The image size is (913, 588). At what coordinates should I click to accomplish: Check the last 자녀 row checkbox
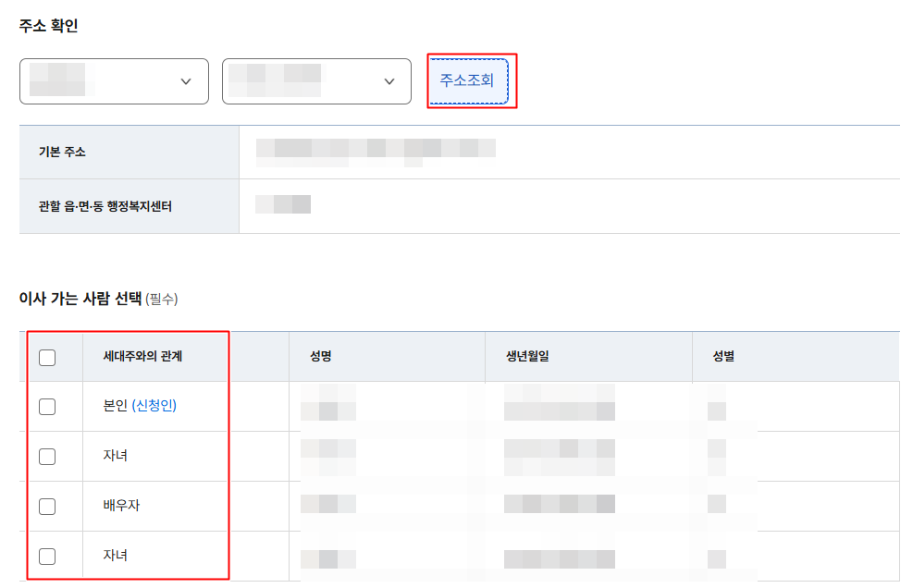point(47,557)
